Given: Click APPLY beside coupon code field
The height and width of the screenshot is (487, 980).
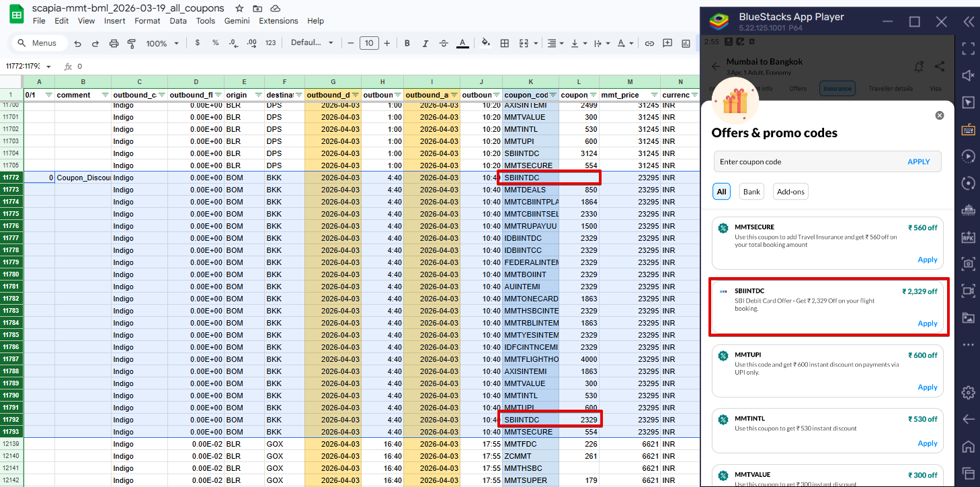Looking at the screenshot, I should [x=918, y=161].
